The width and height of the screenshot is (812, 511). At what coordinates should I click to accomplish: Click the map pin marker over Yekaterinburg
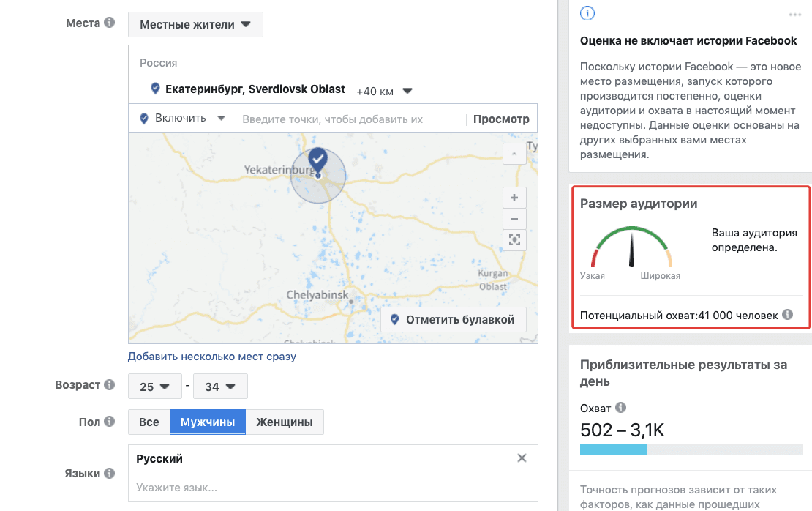318,160
